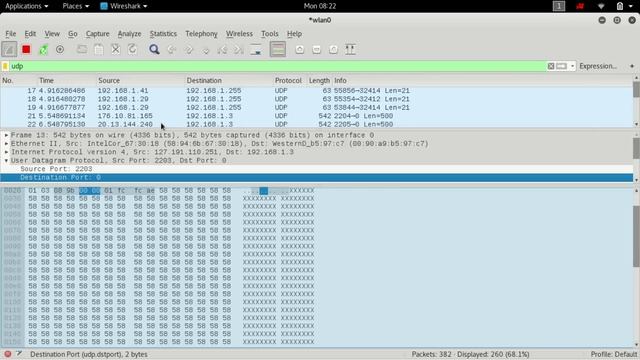Go to previous packet arrow

point(171,49)
